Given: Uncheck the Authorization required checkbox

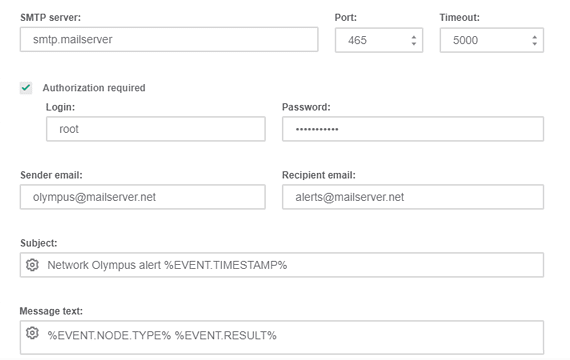Looking at the screenshot, I should pos(26,88).
